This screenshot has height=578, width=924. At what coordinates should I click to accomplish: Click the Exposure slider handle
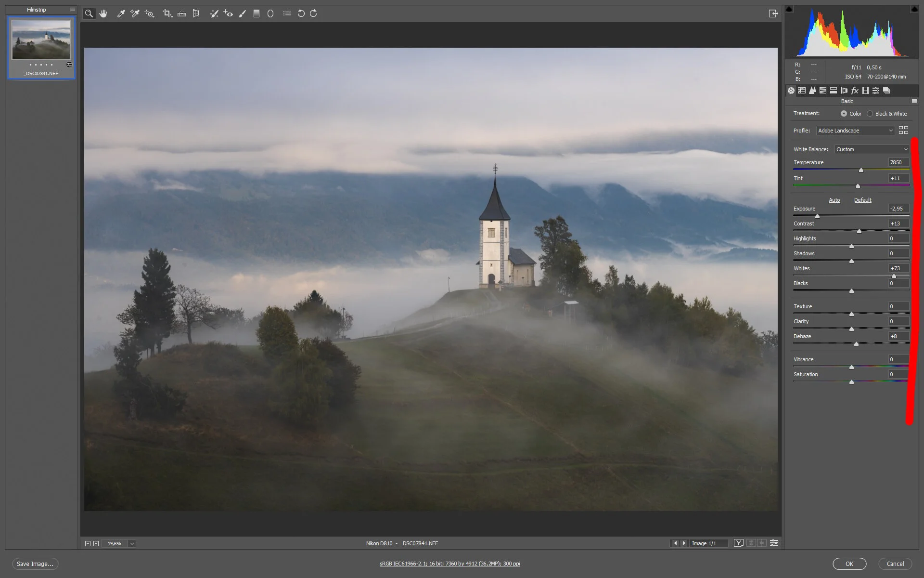pyautogui.click(x=817, y=216)
